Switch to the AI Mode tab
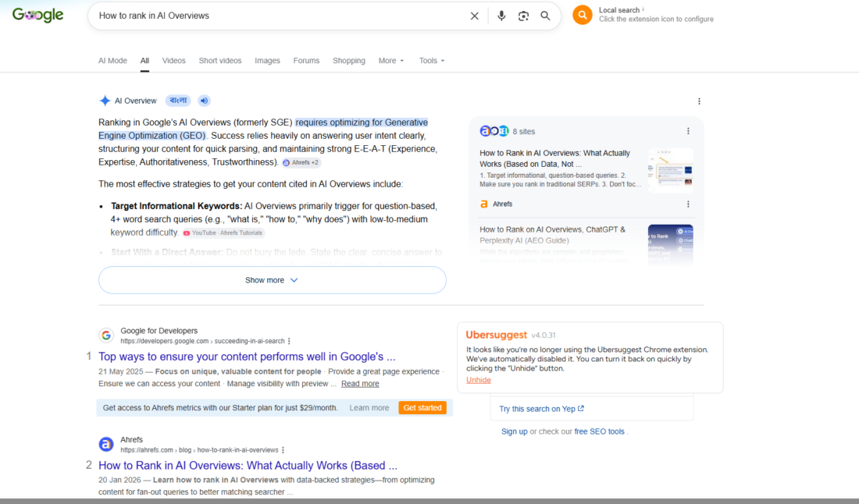 point(113,61)
